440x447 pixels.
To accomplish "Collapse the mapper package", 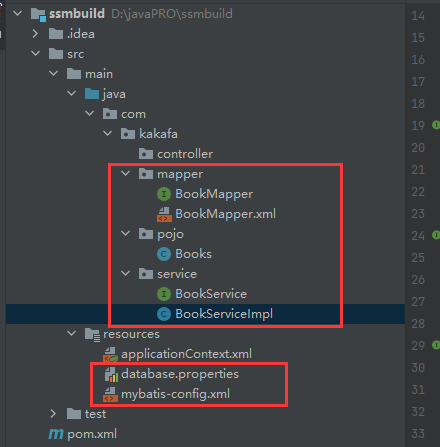I will (x=125, y=174).
